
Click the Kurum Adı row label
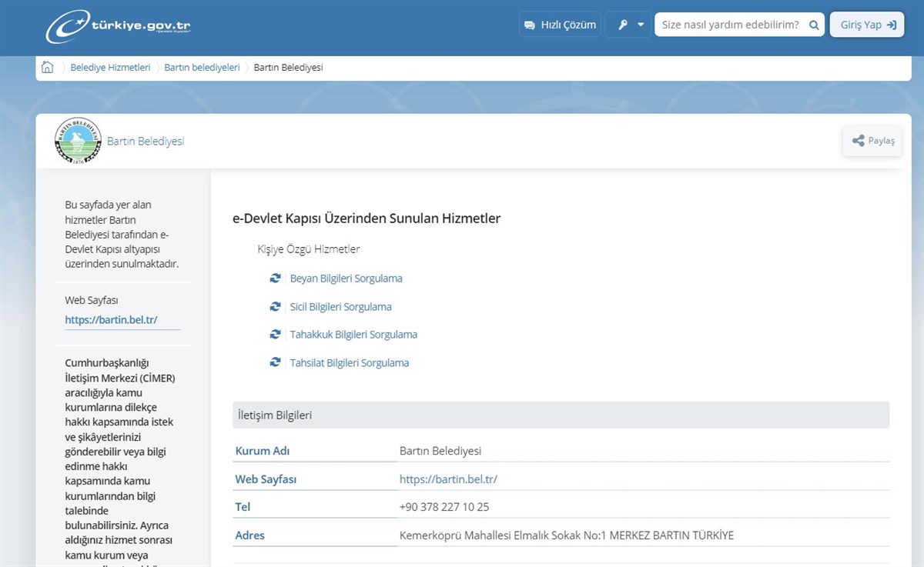[x=263, y=451]
